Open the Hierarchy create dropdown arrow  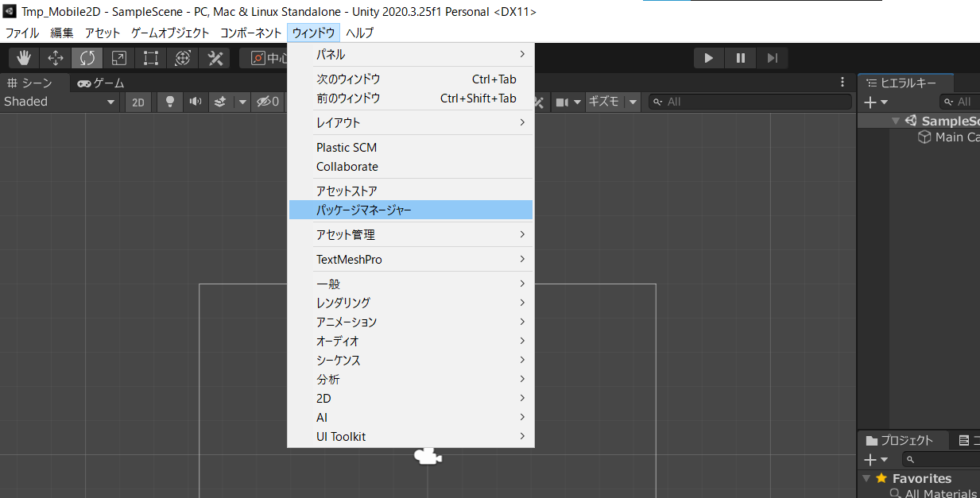(884, 102)
